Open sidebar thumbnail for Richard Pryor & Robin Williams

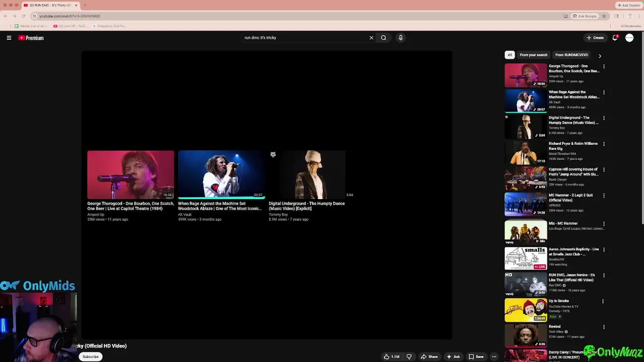click(x=526, y=152)
